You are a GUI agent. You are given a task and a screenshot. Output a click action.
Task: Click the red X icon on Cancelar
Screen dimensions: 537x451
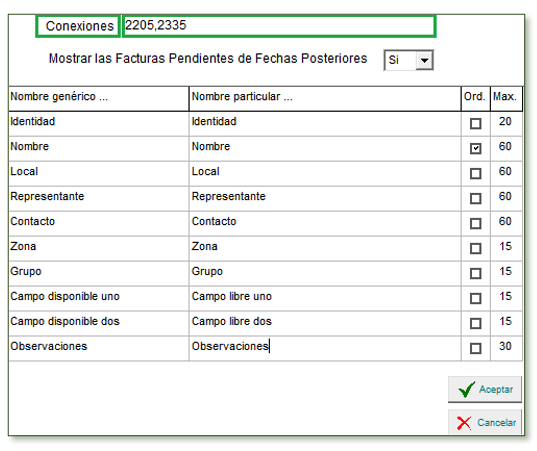[464, 423]
